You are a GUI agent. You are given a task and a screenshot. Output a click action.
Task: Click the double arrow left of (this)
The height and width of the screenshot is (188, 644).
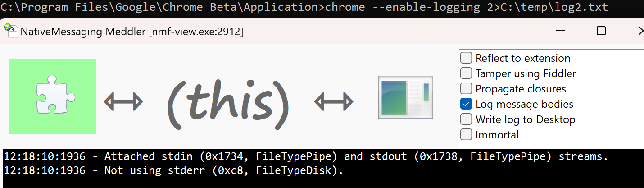point(123,101)
